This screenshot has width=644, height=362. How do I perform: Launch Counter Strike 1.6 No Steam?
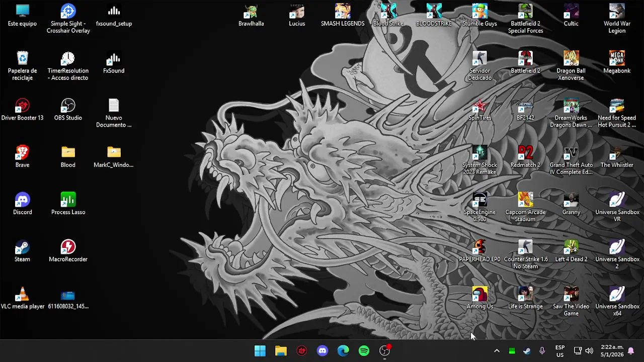point(525,254)
